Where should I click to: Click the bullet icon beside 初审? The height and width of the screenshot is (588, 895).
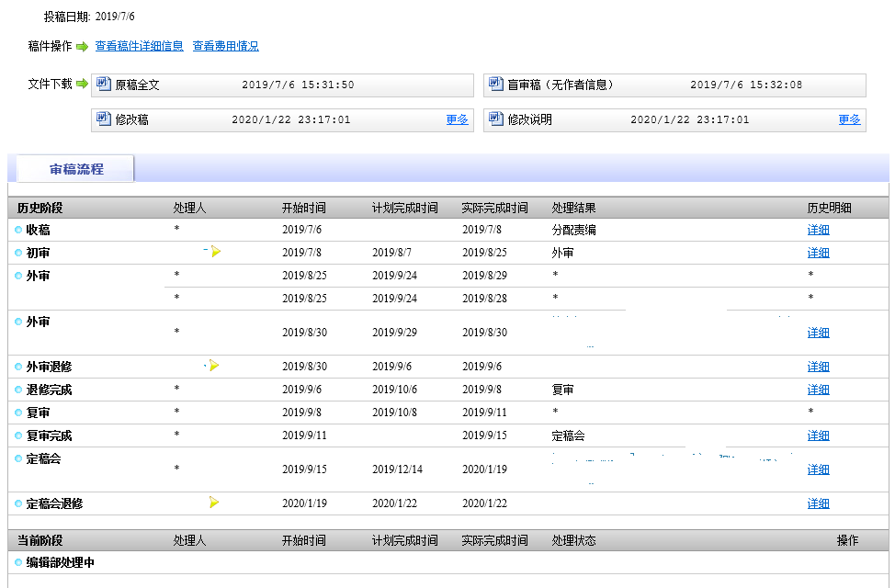click(18, 253)
